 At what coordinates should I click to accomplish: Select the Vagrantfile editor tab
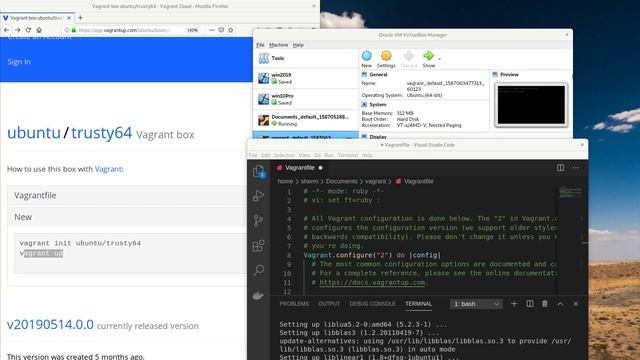click(x=299, y=168)
